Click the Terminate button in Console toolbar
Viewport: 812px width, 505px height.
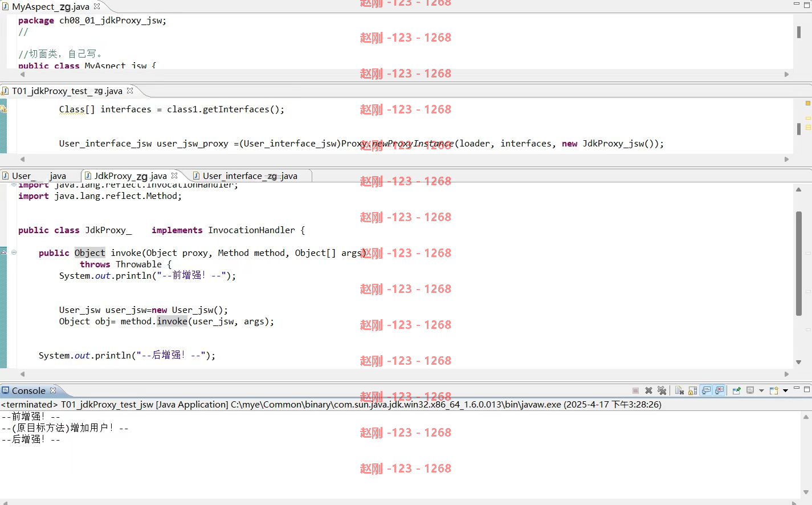point(635,390)
